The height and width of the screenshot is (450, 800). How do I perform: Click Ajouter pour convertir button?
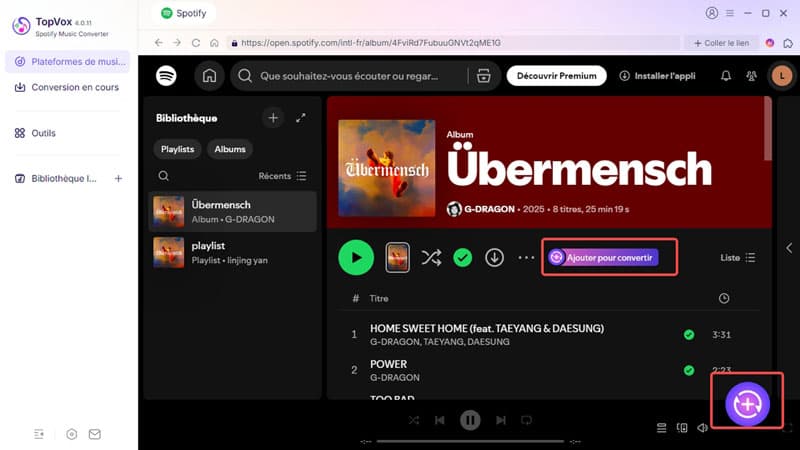tap(604, 258)
